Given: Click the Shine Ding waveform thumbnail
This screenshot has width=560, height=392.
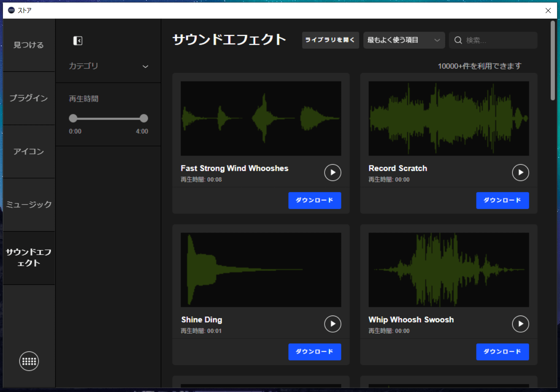Looking at the screenshot, I should click(x=261, y=270).
